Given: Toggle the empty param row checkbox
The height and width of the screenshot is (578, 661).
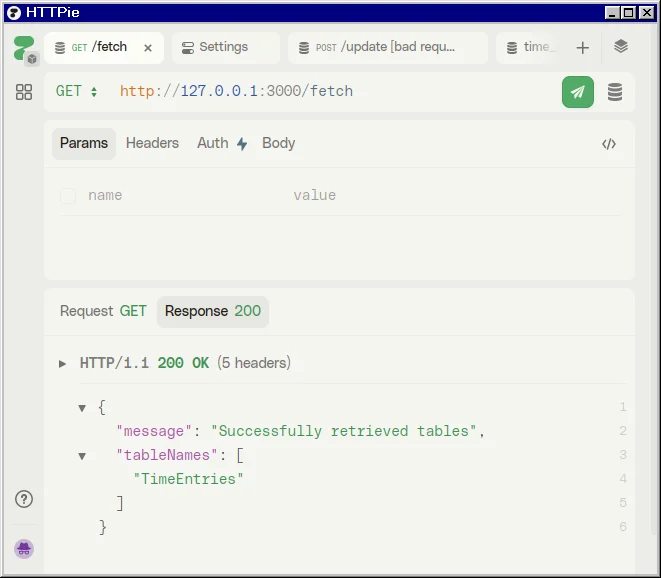Looking at the screenshot, I should [x=68, y=196].
